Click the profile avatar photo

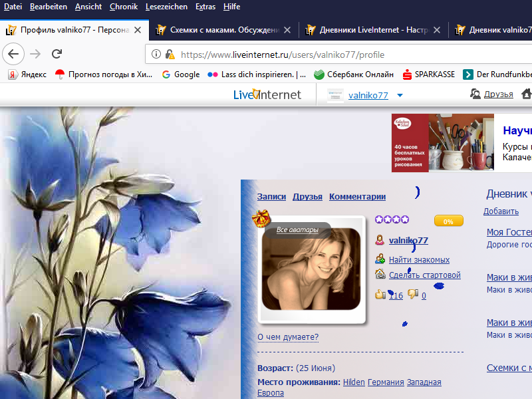pyautogui.click(x=311, y=269)
